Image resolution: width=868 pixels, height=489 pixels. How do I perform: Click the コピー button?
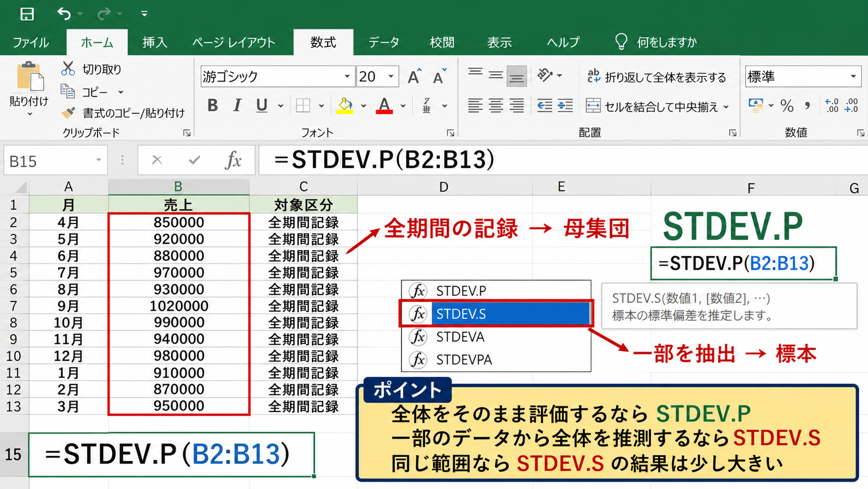tap(85, 92)
